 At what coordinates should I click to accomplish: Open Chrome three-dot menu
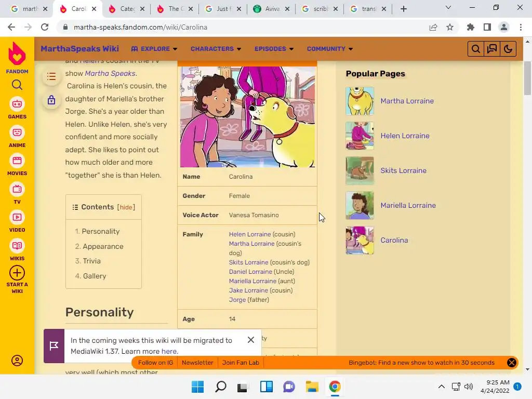pyautogui.click(x=521, y=27)
